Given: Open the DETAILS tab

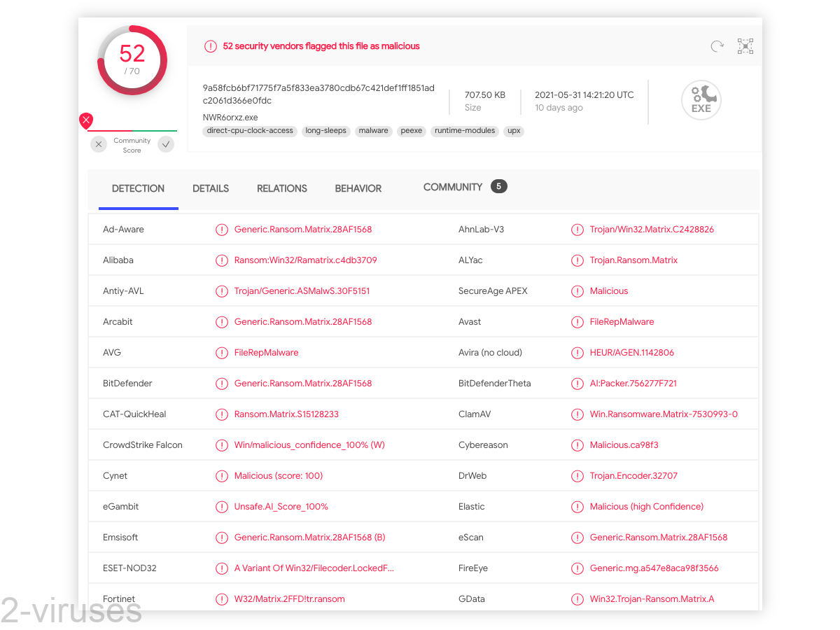Looking at the screenshot, I should tap(211, 188).
